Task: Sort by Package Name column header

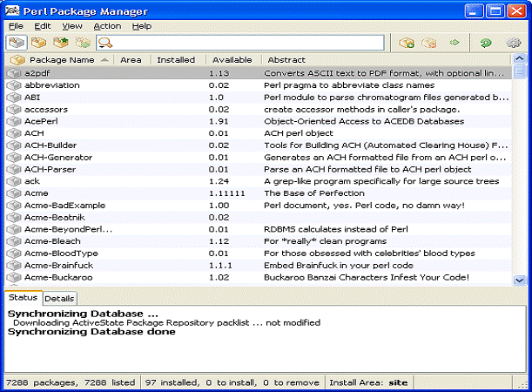Action: 59,60
